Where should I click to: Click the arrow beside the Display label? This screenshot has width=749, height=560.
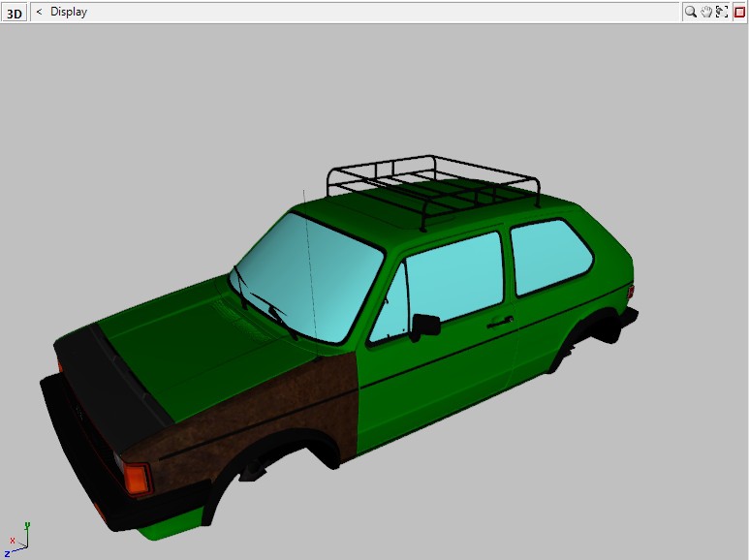(39, 12)
